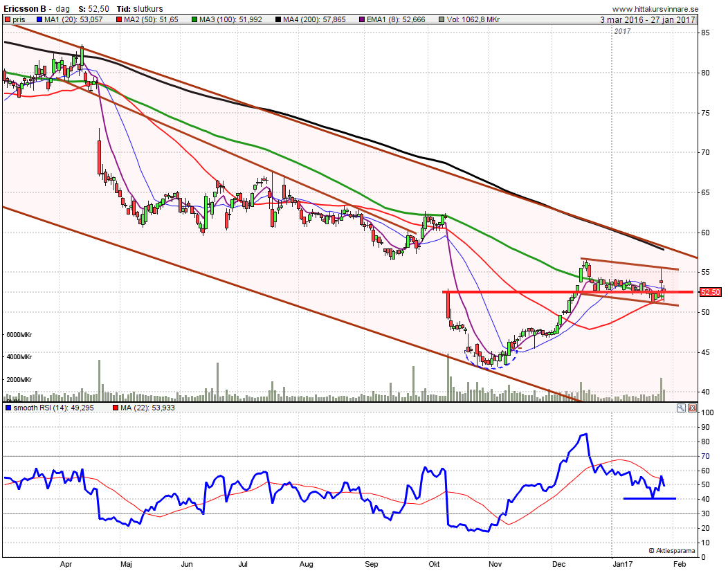Image resolution: width=728 pixels, height=573 pixels.
Task: Click the RSI level 70 axis label
Action: tap(705, 457)
